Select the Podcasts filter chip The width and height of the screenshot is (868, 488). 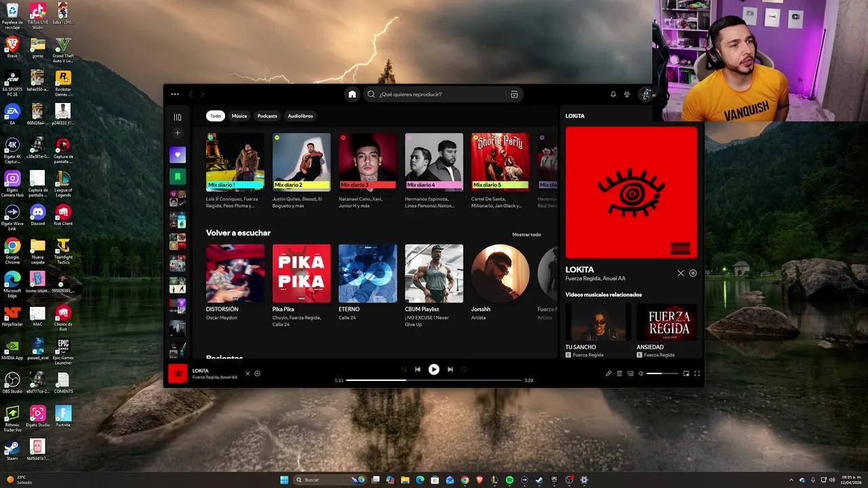267,116
